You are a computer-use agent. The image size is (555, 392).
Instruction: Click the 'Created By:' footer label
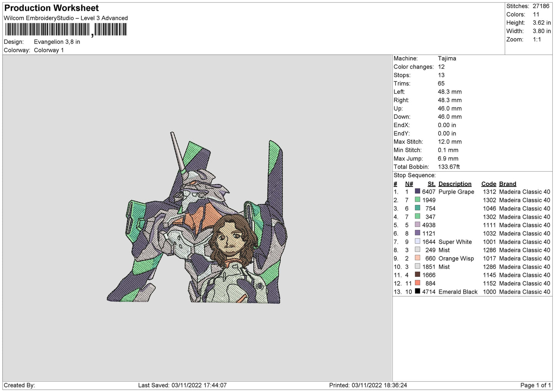(x=19, y=385)
